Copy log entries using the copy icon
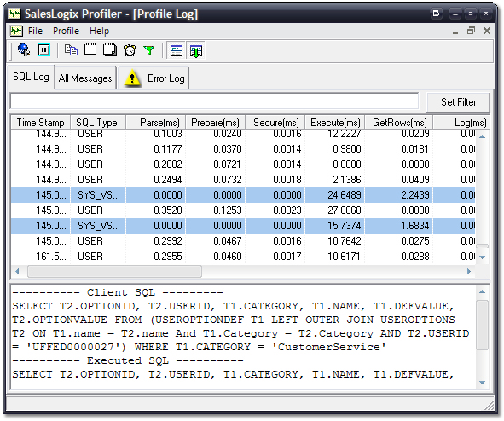Viewport: 504px width, 421px height. point(71,50)
